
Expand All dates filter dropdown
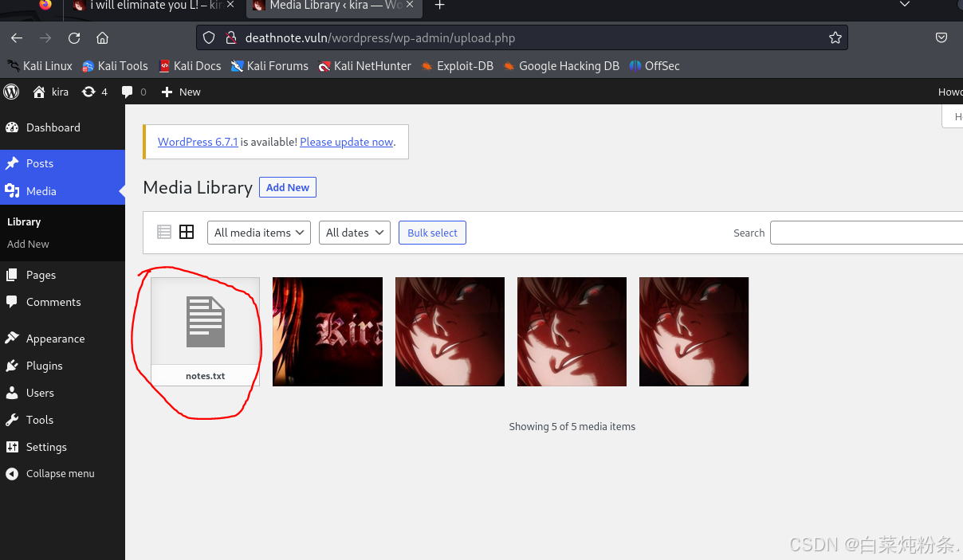tap(355, 233)
